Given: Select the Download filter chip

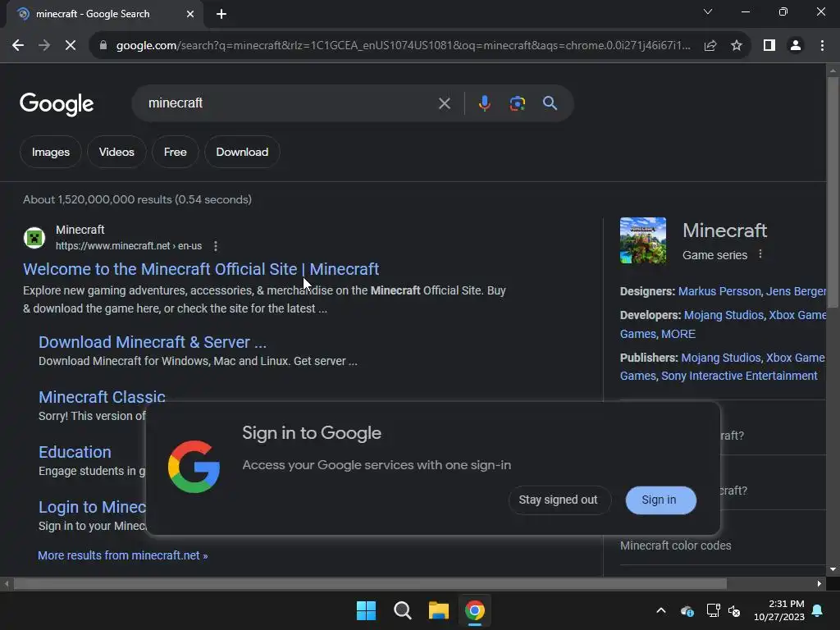Looking at the screenshot, I should [x=242, y=152].
